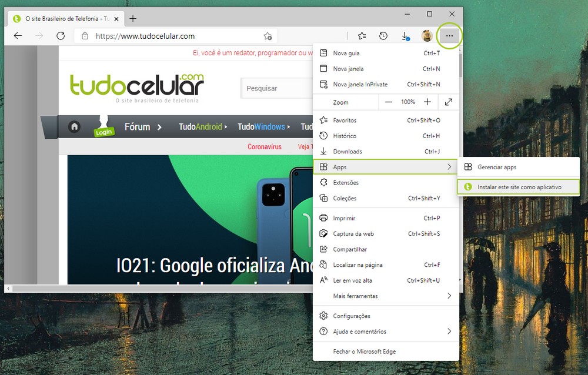The image size is (588, 375).
Task: Open Favoritos menu entry
Action: pyautogui.click(x=386, y=120)
